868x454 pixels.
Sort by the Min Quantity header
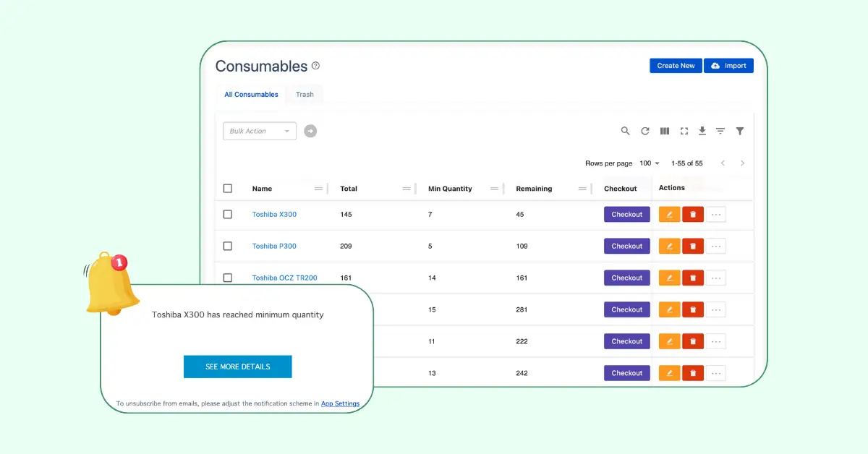click(x=450, y=189)
